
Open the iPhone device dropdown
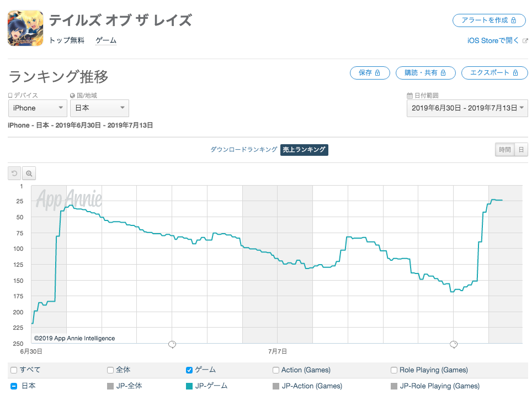(38, 108)
